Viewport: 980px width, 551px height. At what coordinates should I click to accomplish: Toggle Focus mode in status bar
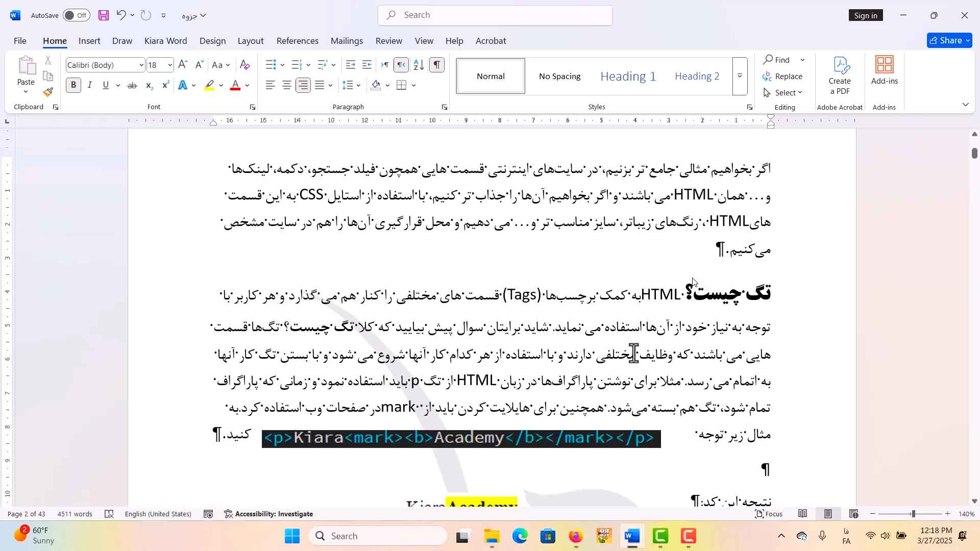point(769,514)
